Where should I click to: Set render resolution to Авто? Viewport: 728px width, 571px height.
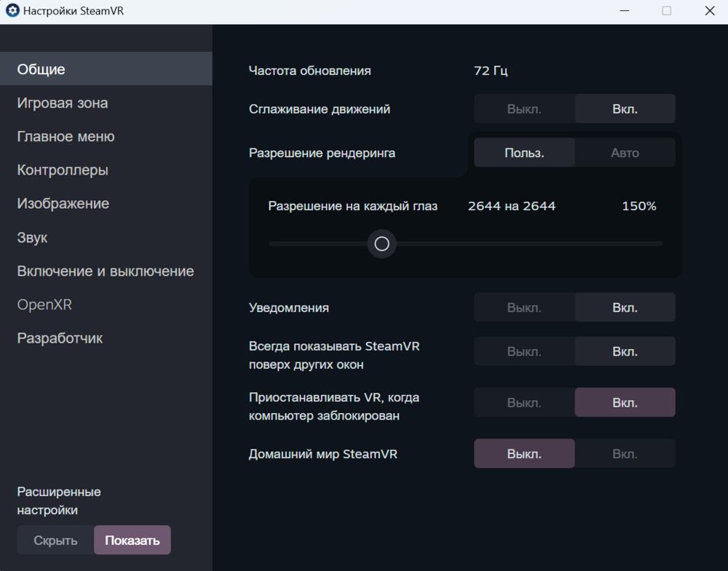[x=625, y=153]
